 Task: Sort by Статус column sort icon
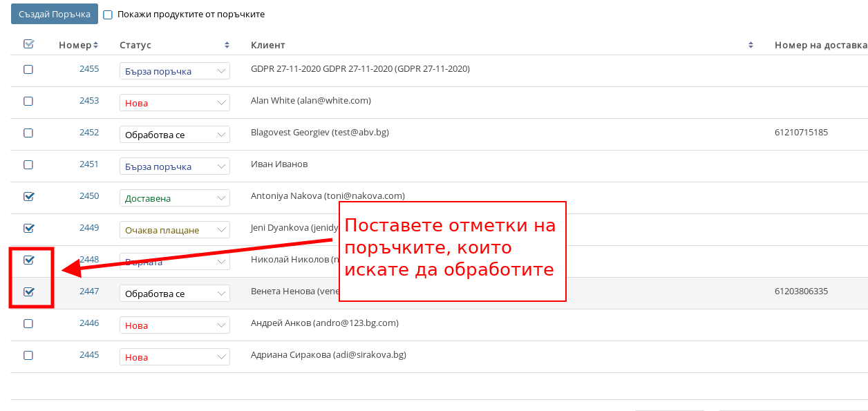227,45
